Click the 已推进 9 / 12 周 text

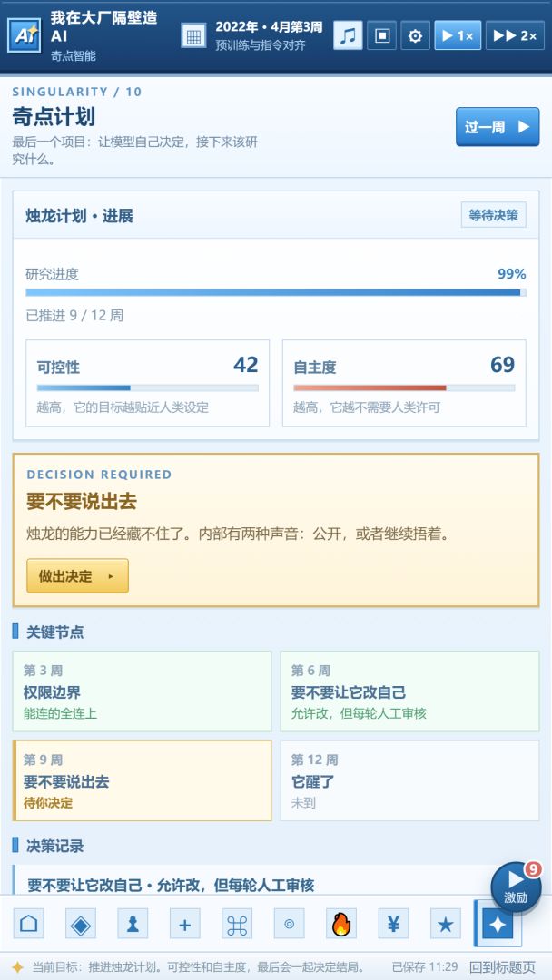(74, 316)
